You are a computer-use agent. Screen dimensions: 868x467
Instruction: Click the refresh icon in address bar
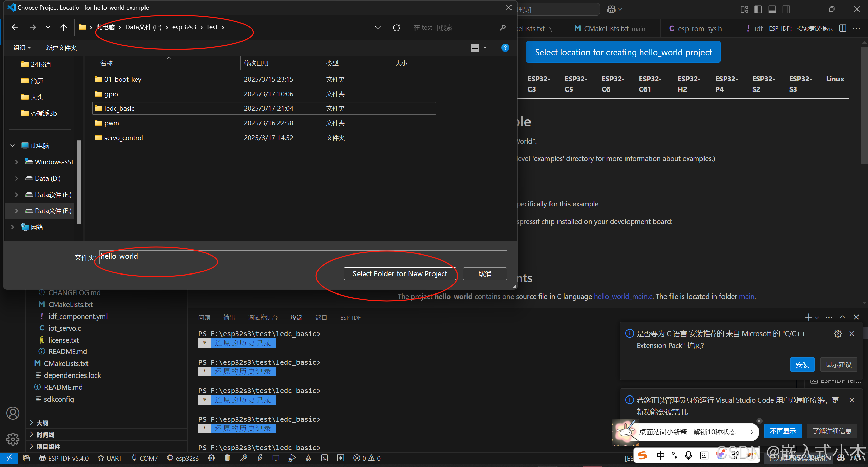click(x=396, y=27)
